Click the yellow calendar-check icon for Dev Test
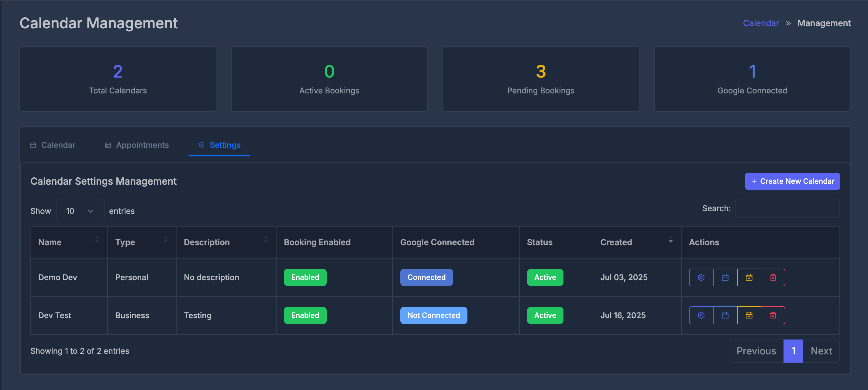This screenshot has width=868, height=390. [749, 315]
